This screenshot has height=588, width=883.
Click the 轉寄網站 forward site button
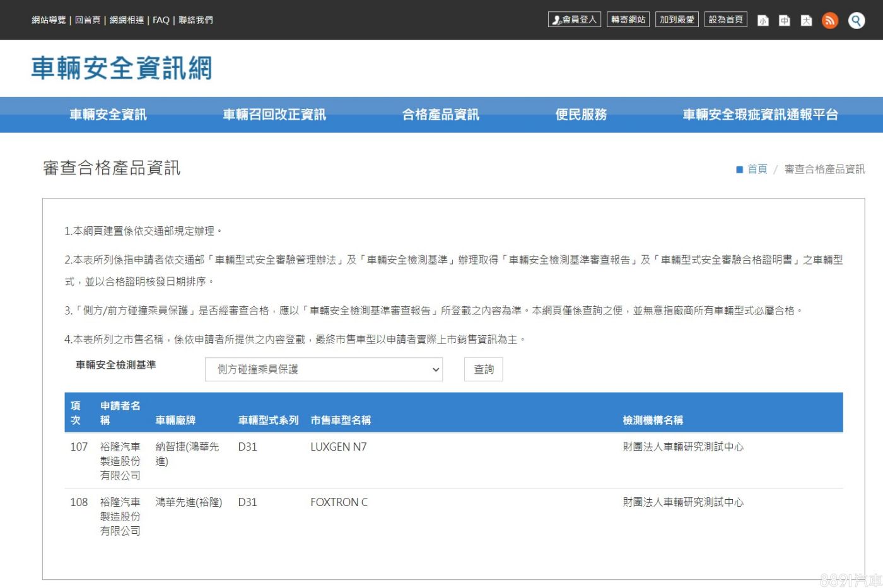(x=628, y=20)
